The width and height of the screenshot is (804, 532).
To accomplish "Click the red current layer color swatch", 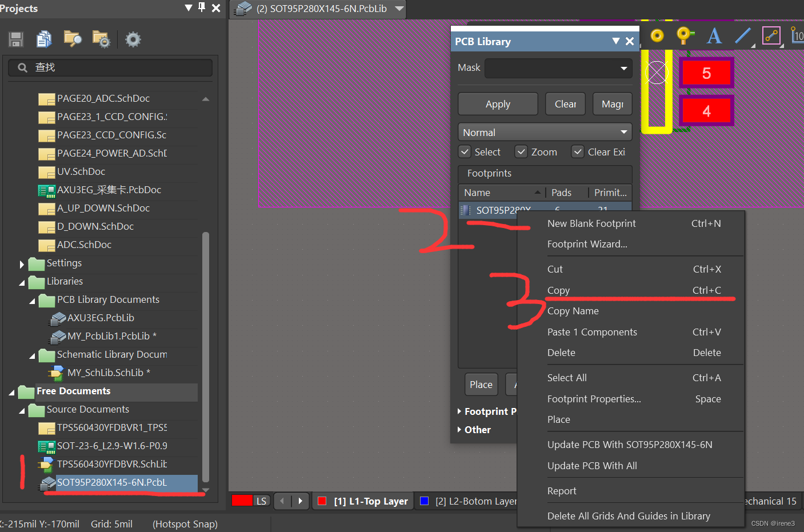I will tap(242, 501).
